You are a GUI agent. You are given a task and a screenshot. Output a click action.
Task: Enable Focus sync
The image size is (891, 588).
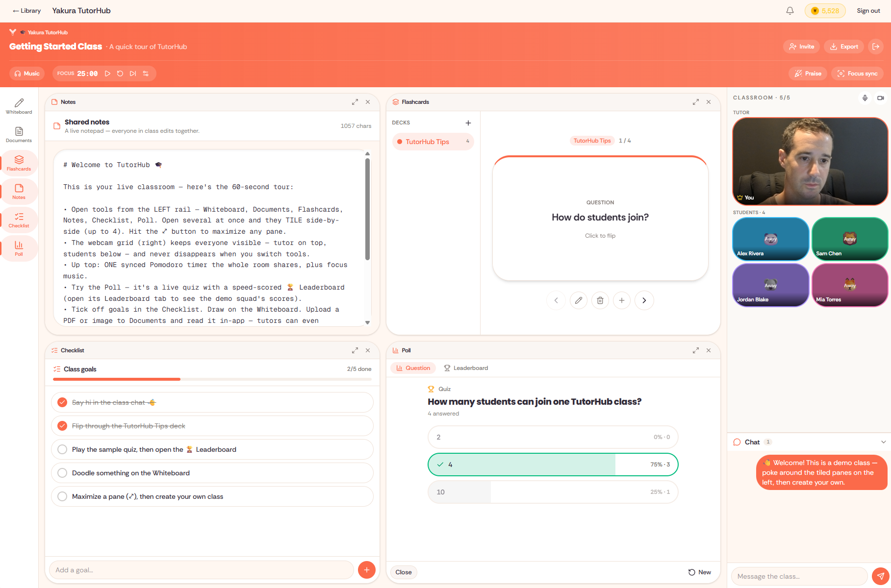coord(858,73)
